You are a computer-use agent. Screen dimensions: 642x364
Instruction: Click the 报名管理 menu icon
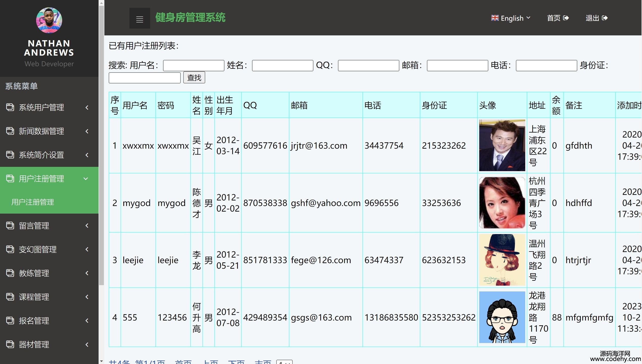(10, 321)
